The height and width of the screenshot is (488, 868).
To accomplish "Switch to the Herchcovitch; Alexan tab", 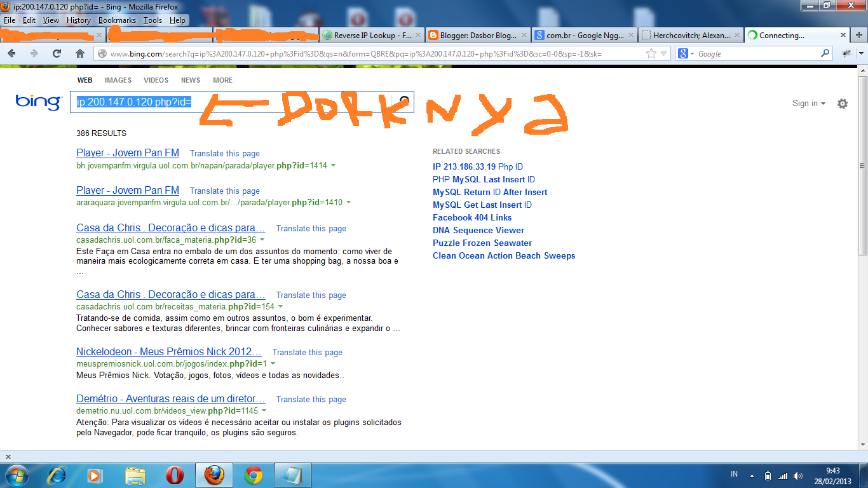I will click(690, 36).
